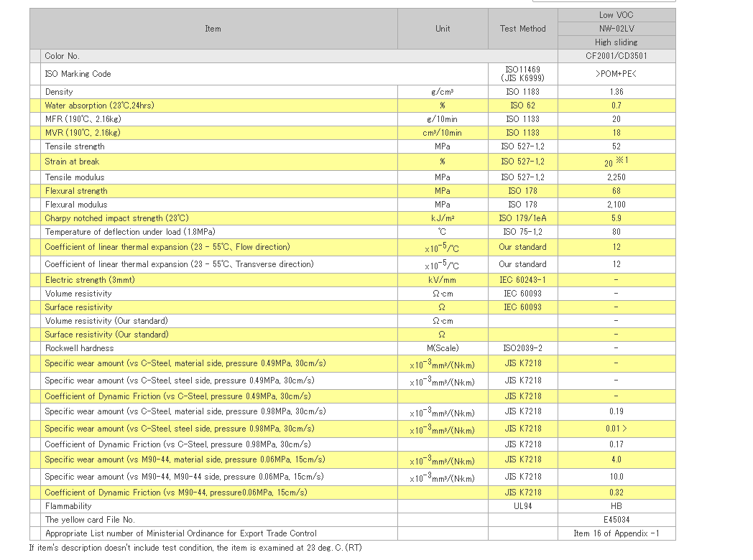Select the '2,100' flexural modulus value
The height and width of the screenshot is (560, 753).
(x=616, y=205)
